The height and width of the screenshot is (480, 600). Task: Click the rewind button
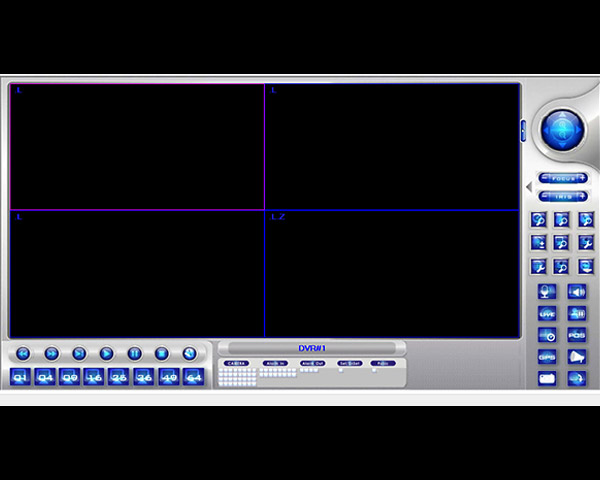tap(23, 353)
